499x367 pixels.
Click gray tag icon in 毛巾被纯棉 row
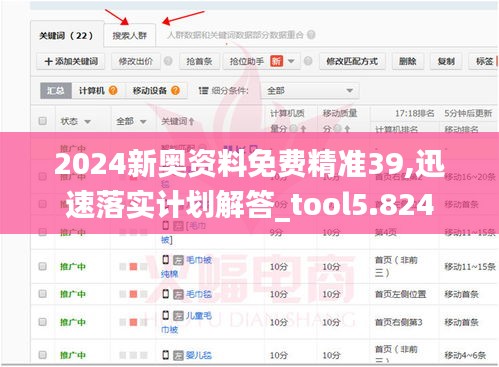click(178, 260)
